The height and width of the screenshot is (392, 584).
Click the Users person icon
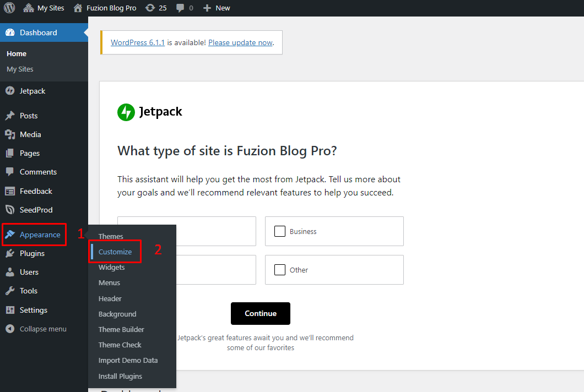click(10, 272)
